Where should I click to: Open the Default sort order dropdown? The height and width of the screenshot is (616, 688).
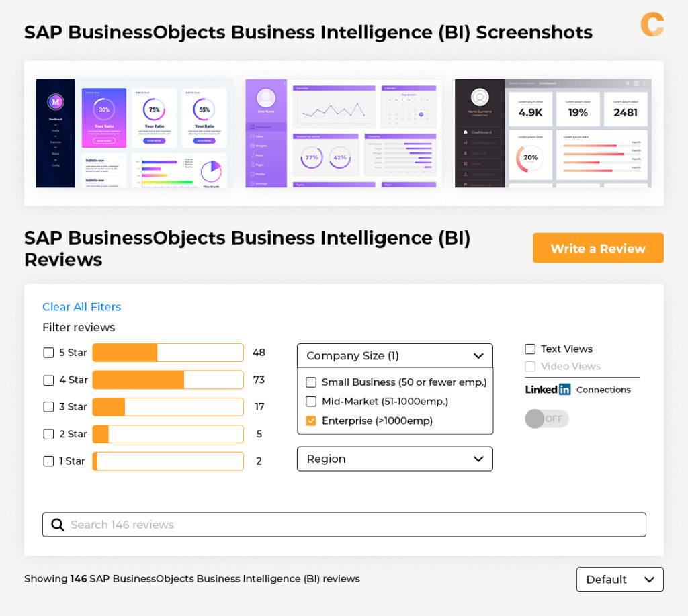click(x=619, y=579)
